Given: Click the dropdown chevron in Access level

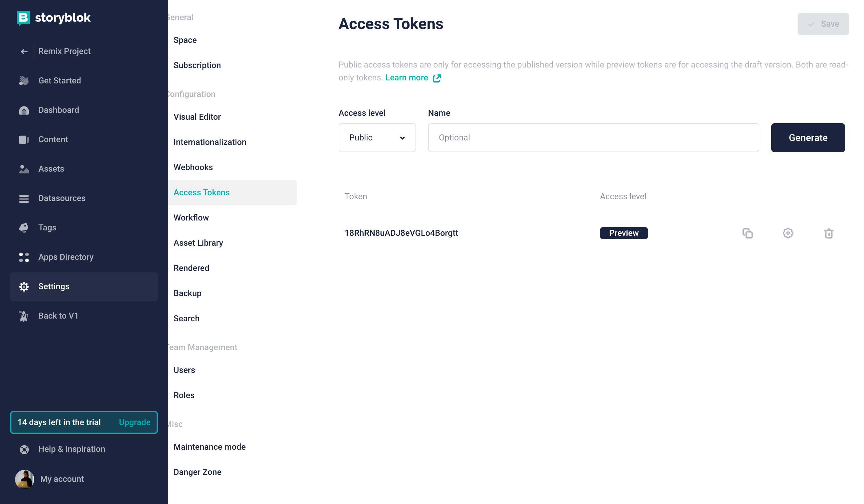Looking at the screenshot, I should coord(402,138).
